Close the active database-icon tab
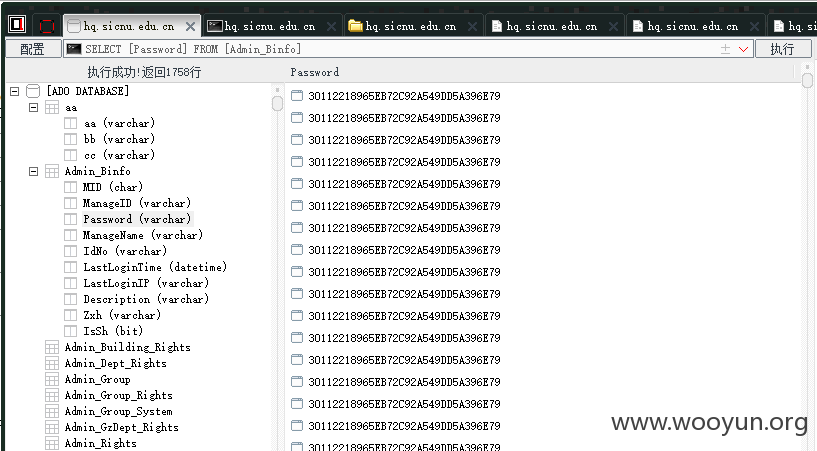Screen dimensions: 817x451 (191, 27)
